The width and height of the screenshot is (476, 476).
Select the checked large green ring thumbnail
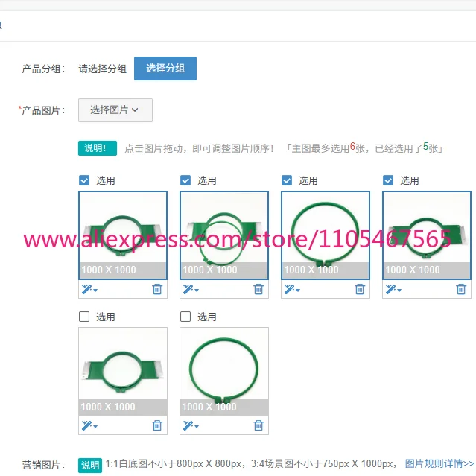coord(326,235)
